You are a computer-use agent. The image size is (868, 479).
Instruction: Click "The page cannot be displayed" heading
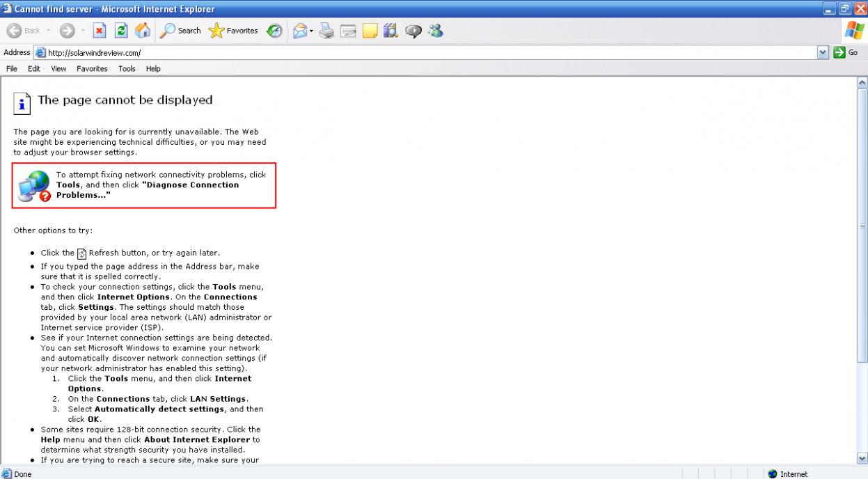(125, 100)
